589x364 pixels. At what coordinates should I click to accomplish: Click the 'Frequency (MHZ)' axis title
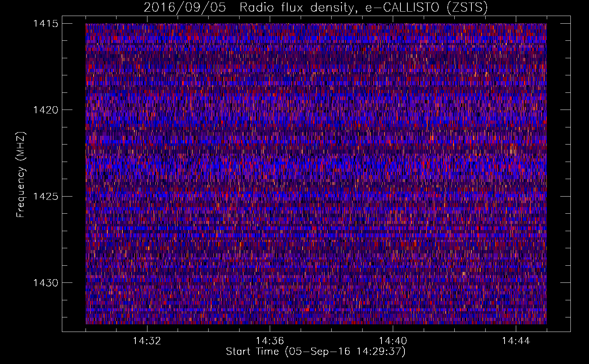point(21,174)
